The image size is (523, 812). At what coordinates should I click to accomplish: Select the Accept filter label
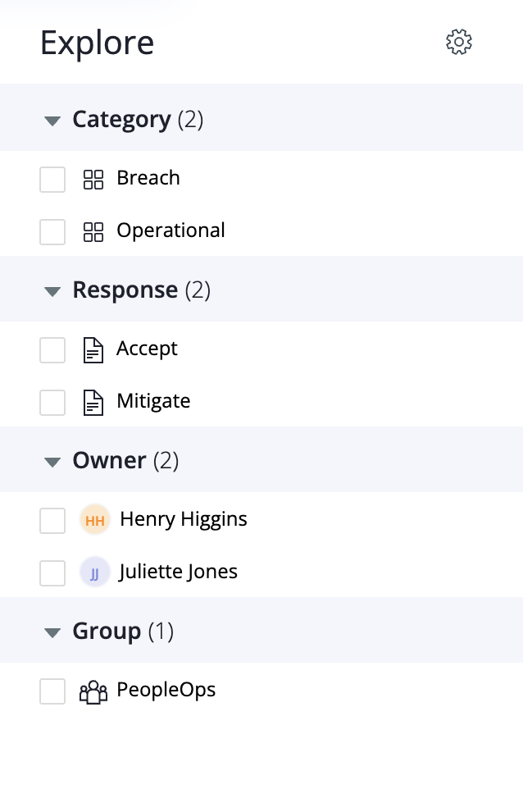[147, 349]
